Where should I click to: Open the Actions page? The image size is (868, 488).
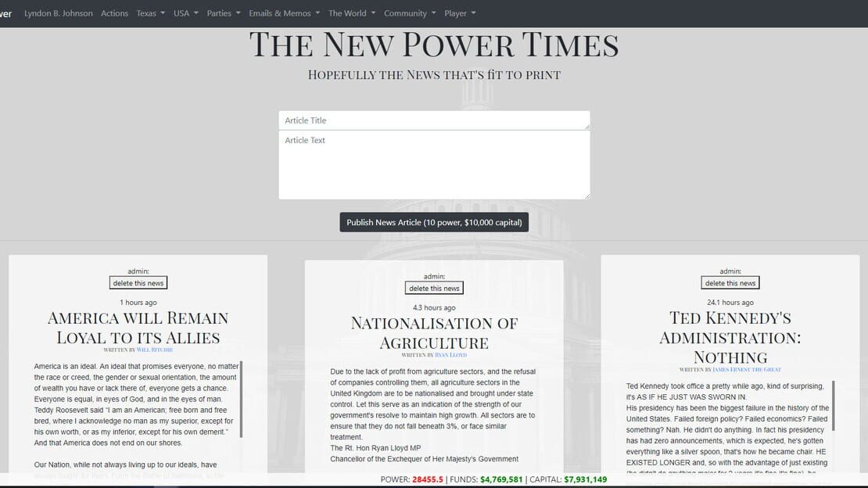click(114, 13)
